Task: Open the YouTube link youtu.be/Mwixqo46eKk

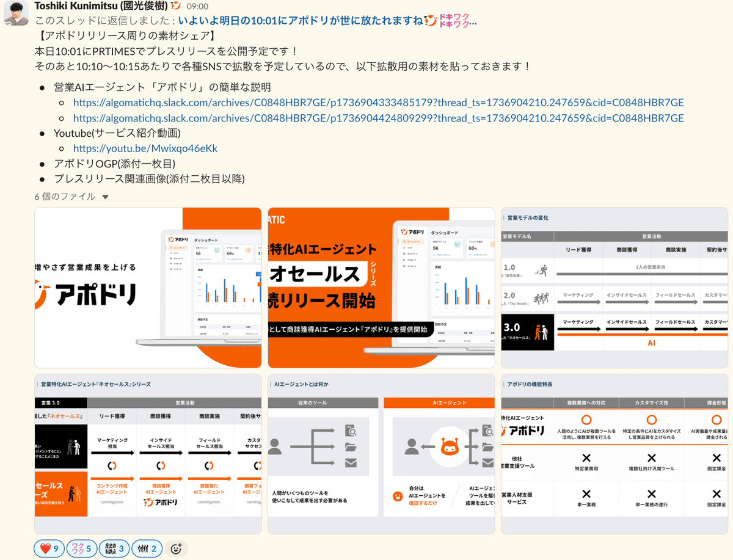Action: click(x=145, y=148)
